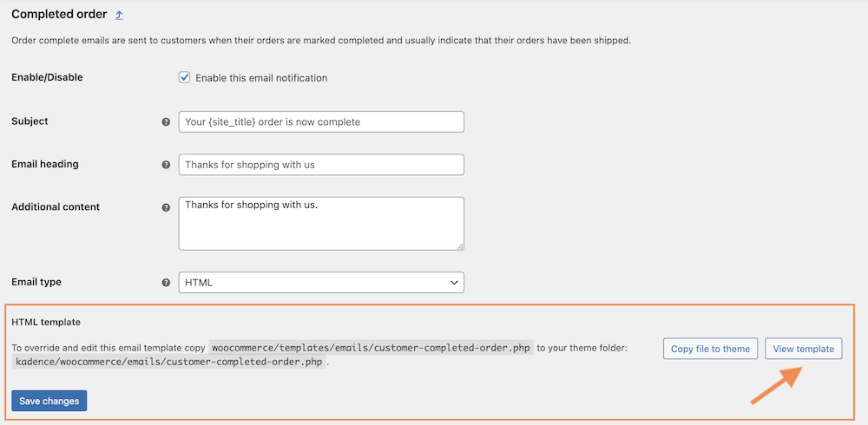Show help for Additional content

[166, 208]
